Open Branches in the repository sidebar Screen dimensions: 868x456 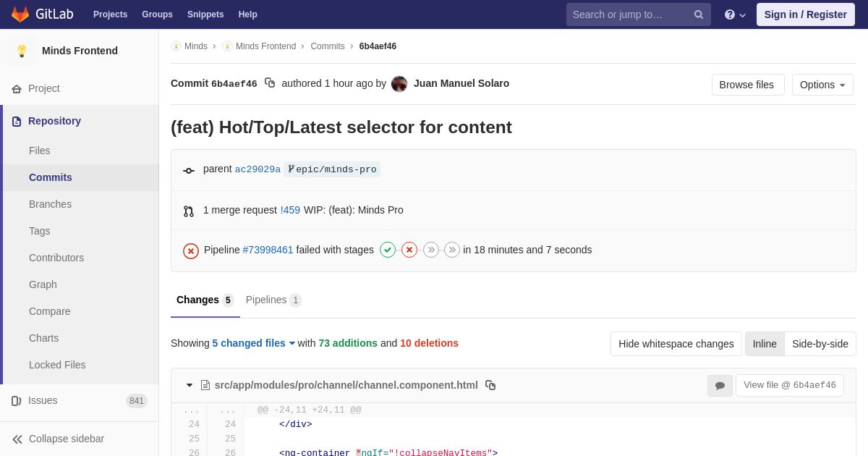pyautogui.click(x=50, y=204)
